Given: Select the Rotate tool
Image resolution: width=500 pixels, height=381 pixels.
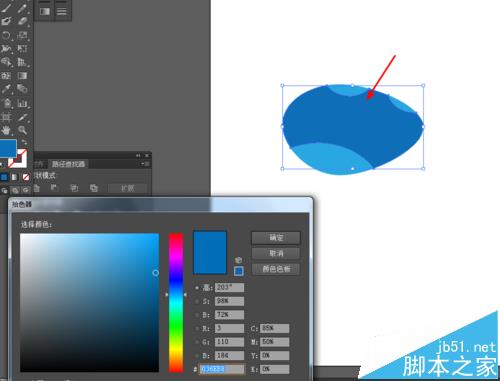Looking at the screenshot, I should pos(7,35).
